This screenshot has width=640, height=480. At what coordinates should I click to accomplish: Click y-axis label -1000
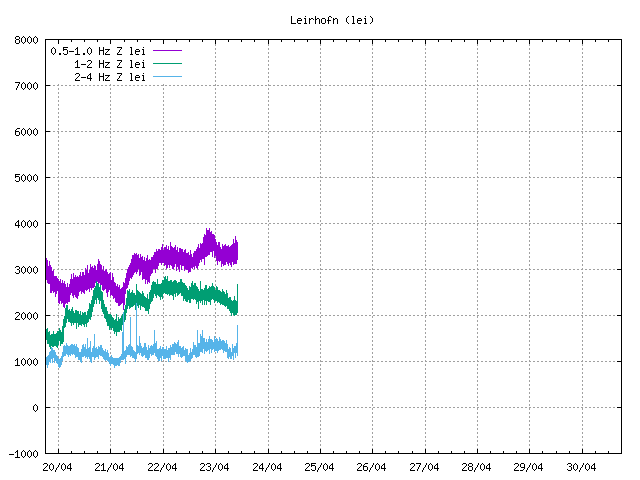click(24, 454)
